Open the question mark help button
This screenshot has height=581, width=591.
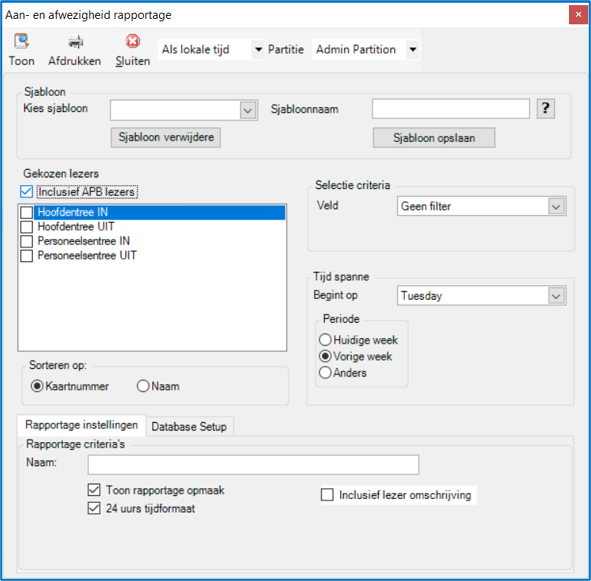[x=545, y=109]
